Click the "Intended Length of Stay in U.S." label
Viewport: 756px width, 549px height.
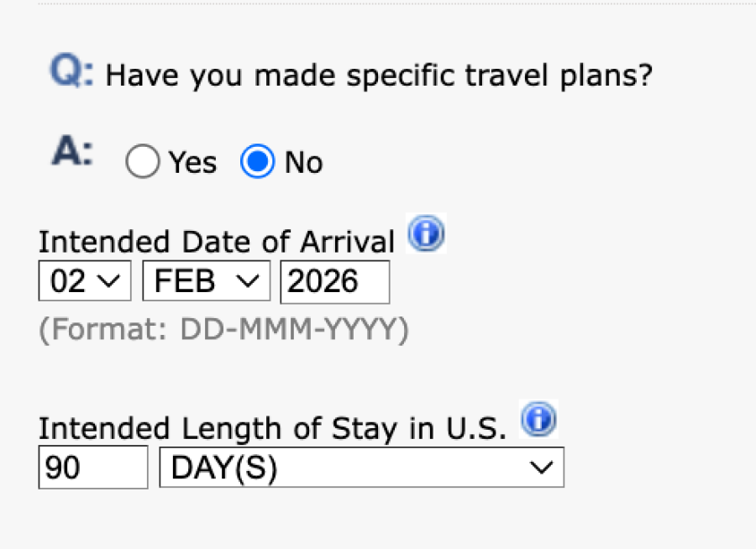[x=272, y=428]
